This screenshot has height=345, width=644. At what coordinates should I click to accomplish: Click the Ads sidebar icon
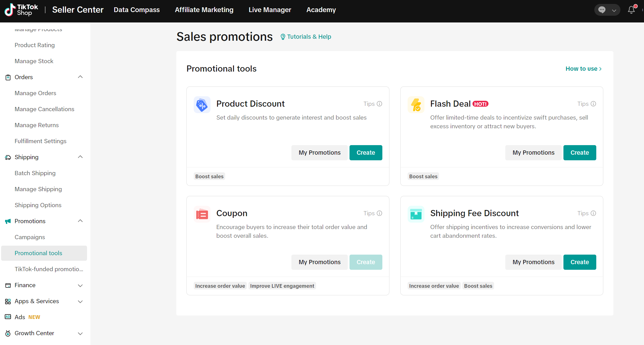click(8, 317)
